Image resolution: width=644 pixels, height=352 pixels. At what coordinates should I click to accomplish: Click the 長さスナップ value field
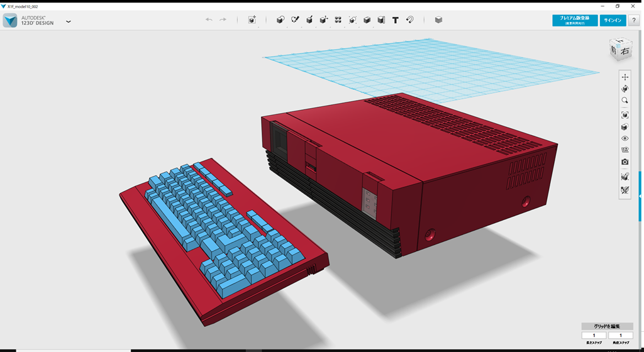pos(594,336)
